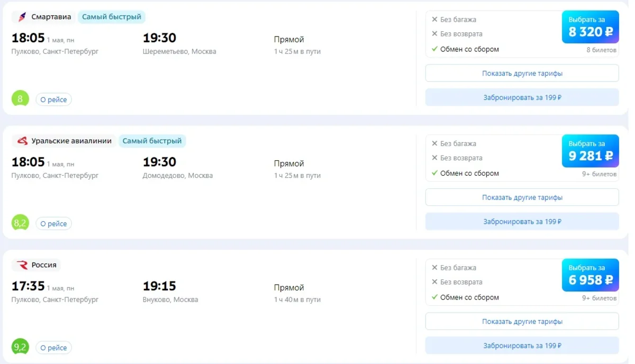Click the first flight's 'Самый быстрый' badge

(112, 17)
